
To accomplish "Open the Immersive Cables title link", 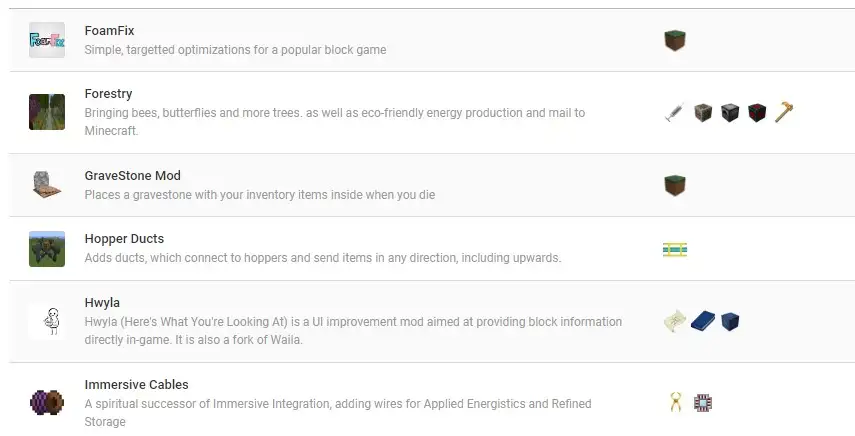I will (136, 384).
